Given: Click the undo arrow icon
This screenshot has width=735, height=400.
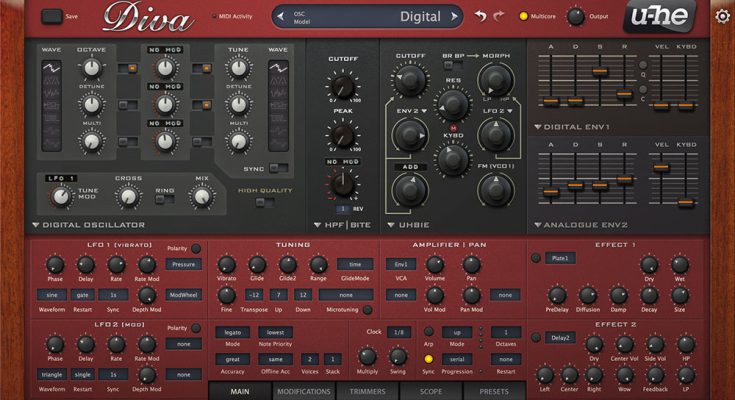Looking at the screenshot, I should coord(481,16).
